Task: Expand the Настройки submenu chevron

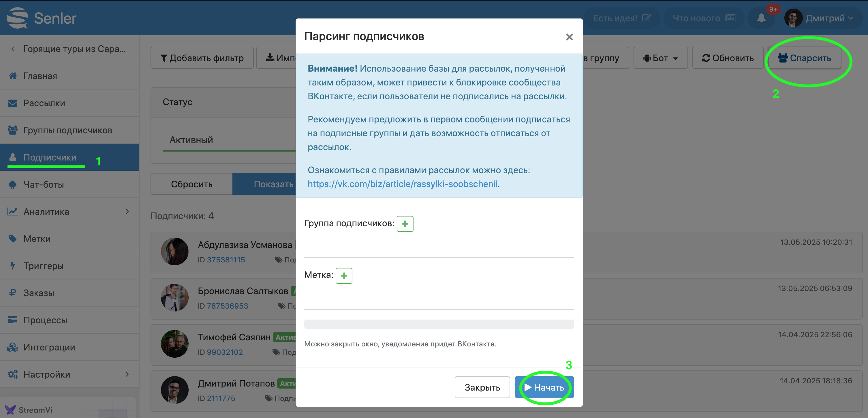Action: 127,374
